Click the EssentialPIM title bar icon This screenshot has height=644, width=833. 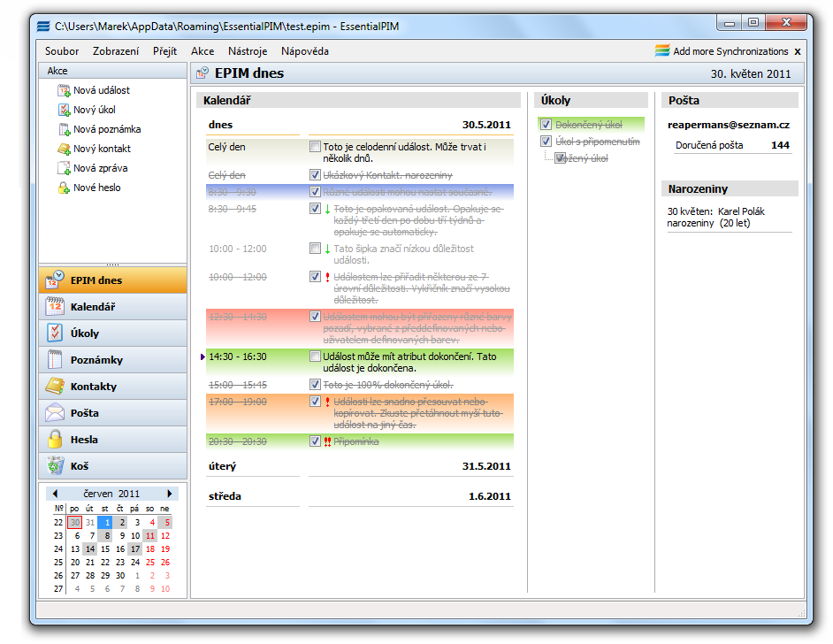(x=43, y=26)
